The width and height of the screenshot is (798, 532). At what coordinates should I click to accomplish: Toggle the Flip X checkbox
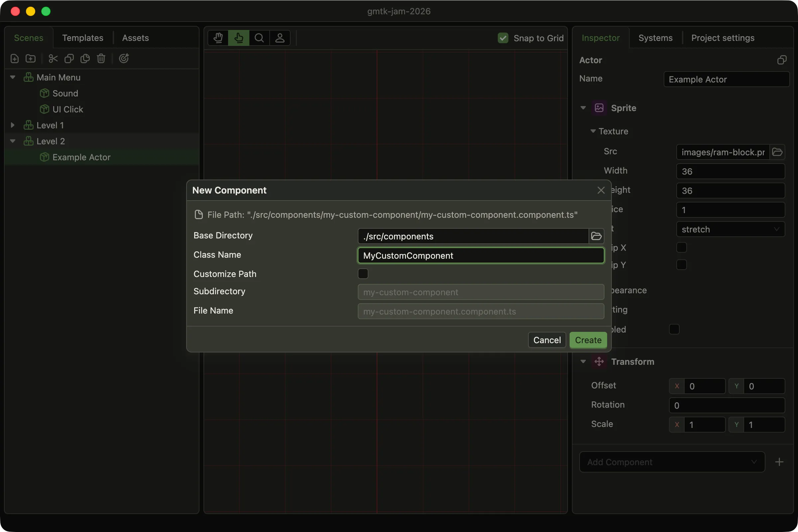(x=681, y=247)
